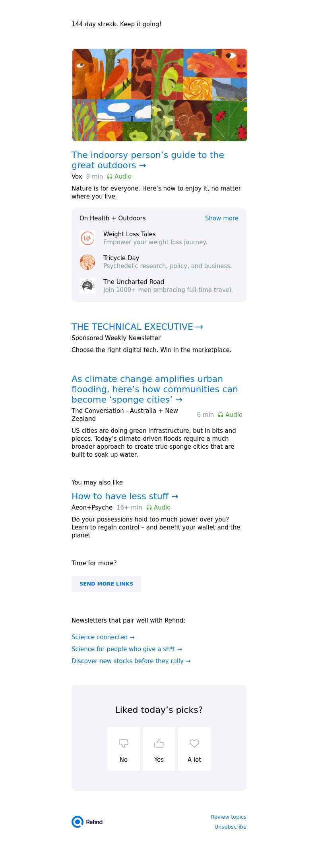
Task: Click the Unsubscribe link
Action: [230, 827]
